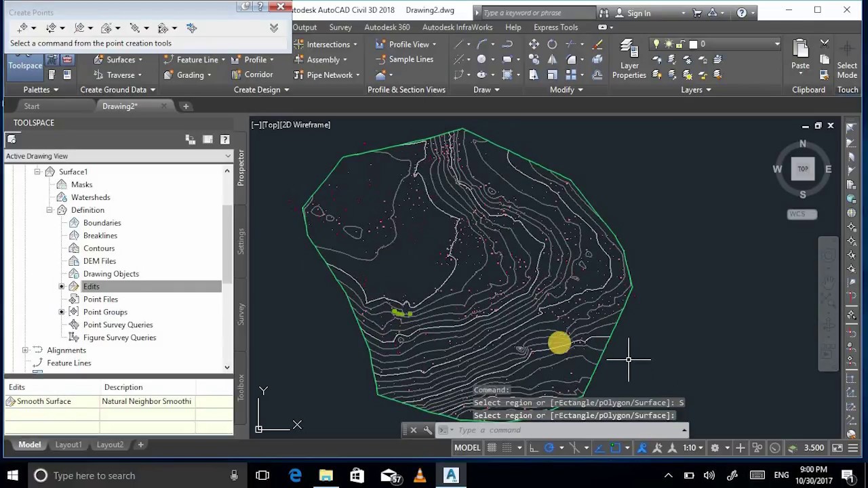This screenshot has height=488, width=868.
Task: Click the Clean Screen icon in status bar
Action: (837, 448)
